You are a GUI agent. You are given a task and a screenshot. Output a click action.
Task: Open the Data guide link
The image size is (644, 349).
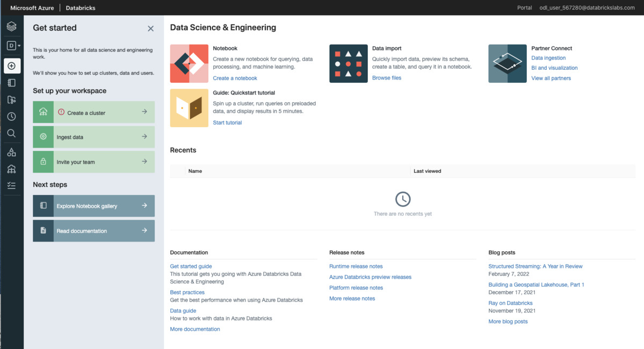coord(183,311)
